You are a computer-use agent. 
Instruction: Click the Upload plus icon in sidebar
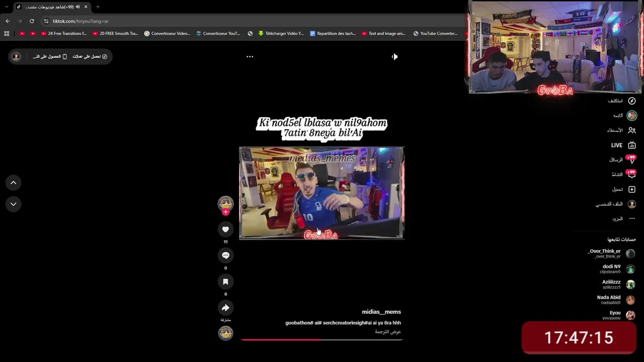coord(632,190)
